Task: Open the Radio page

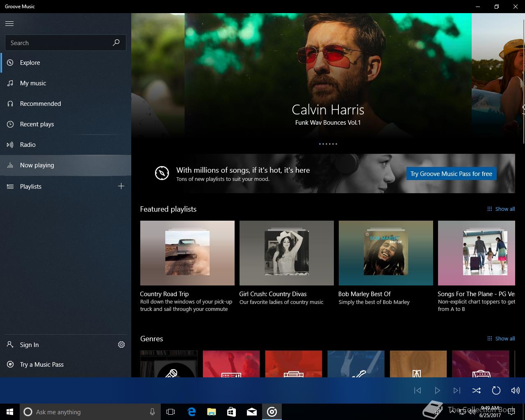Action: pos(66,145)
